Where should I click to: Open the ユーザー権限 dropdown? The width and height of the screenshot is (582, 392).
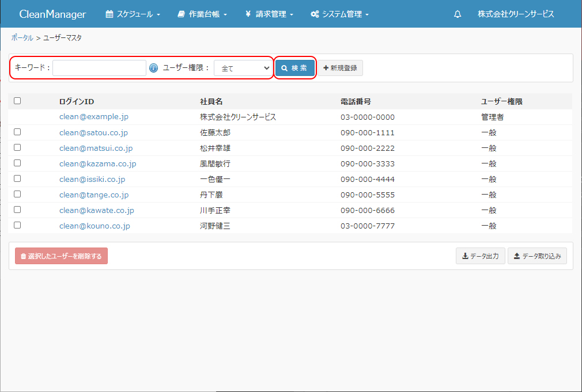(x=243, y=68)
